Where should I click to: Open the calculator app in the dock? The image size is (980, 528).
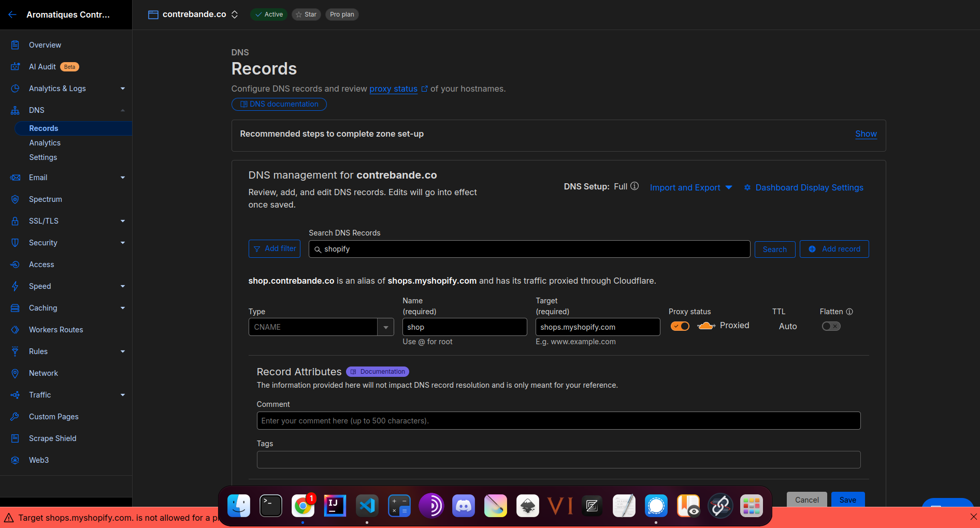399,506
